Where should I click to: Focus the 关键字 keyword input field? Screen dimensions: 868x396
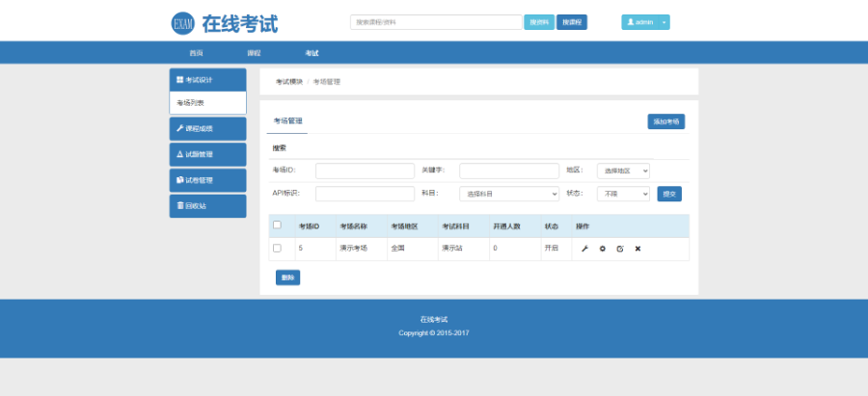pos(509,171)
